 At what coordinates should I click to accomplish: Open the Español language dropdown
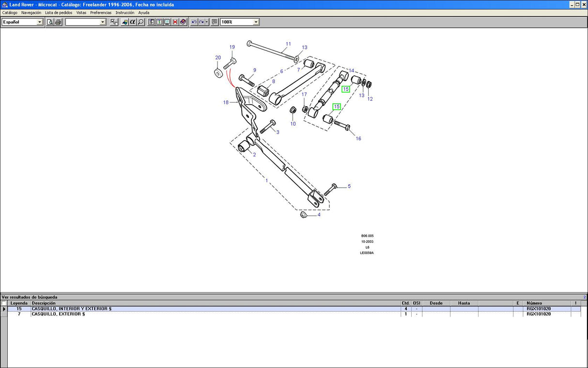40,22
